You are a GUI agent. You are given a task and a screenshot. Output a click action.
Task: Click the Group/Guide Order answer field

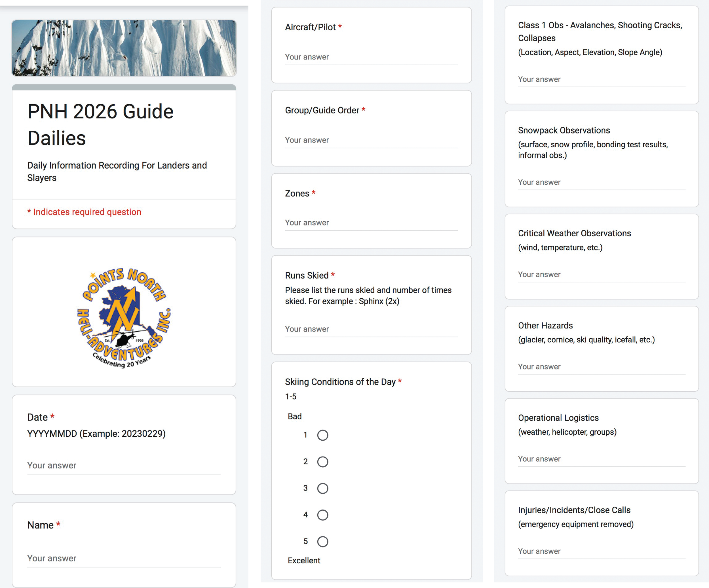[371, 140]
